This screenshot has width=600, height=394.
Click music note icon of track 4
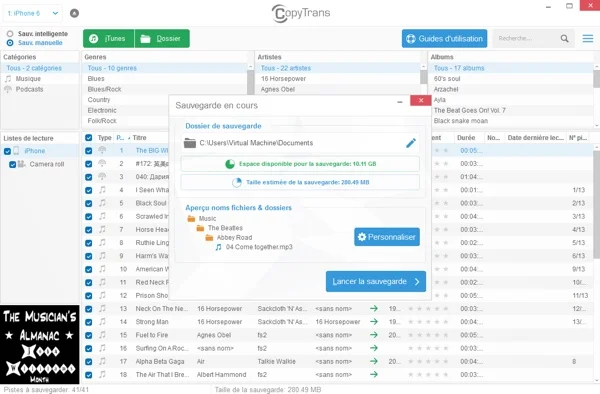pos(102,190)
